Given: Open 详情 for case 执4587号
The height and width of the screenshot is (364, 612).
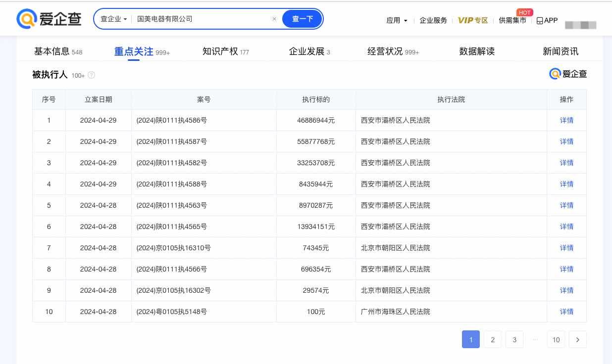Looking at the screenshot, I should click(566, 141).
